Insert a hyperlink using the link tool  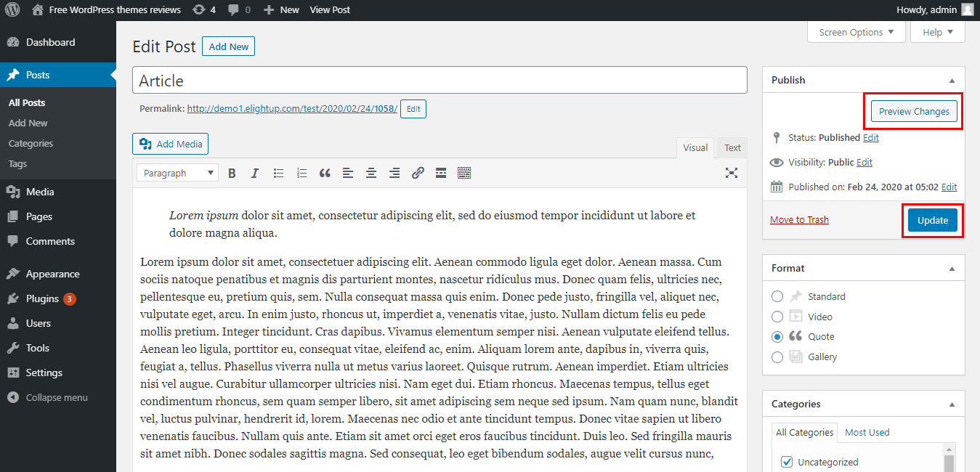[417, 172]
